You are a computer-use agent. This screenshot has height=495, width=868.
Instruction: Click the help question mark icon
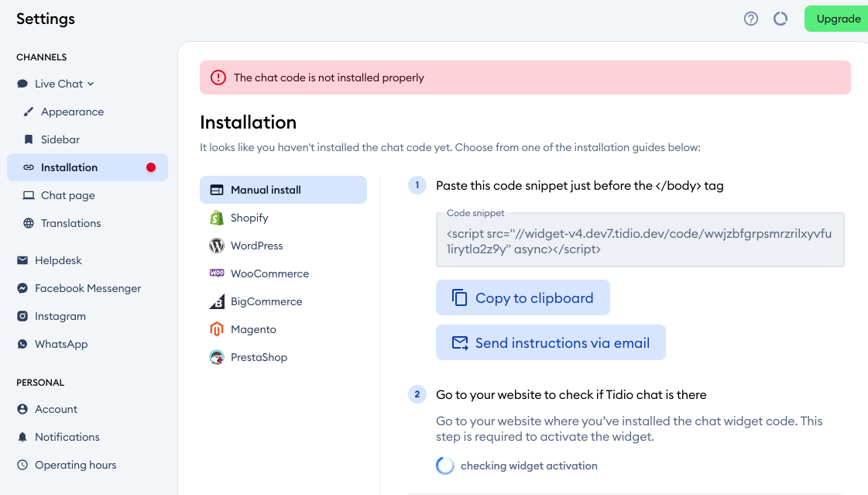(750, 19)
